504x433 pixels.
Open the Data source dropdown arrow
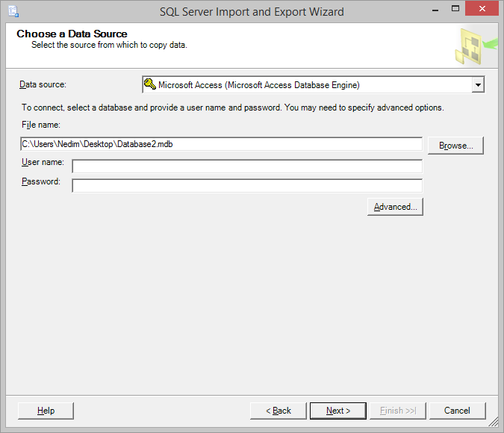[478, 85]
